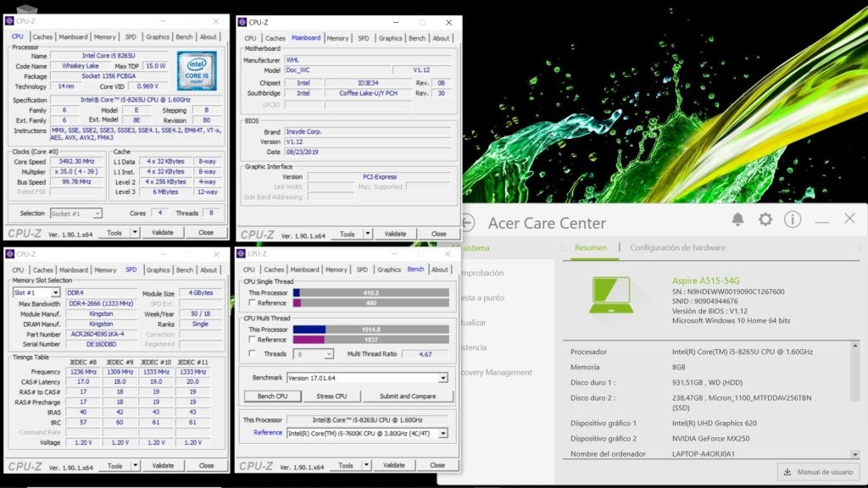The height and width of the screenshot is (488, 868).
Task: Click the DDR4-2666 max bandwidth field
Action: tap(102, 304)
